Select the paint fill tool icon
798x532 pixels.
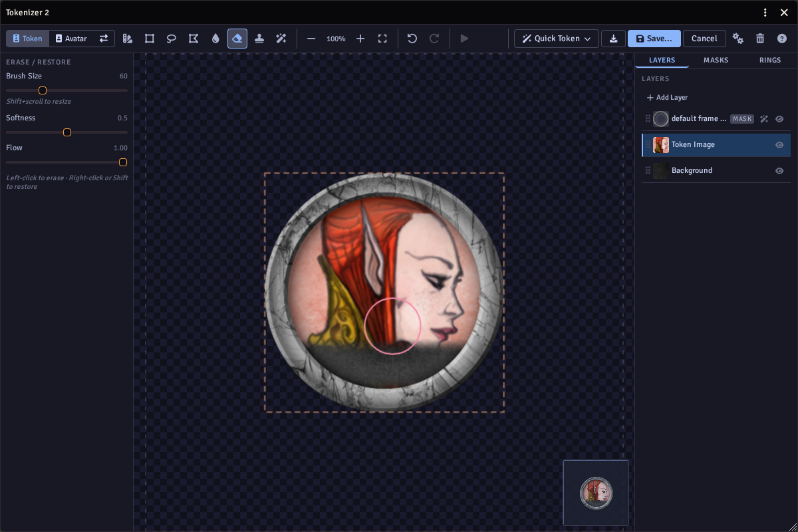point(128,39)
